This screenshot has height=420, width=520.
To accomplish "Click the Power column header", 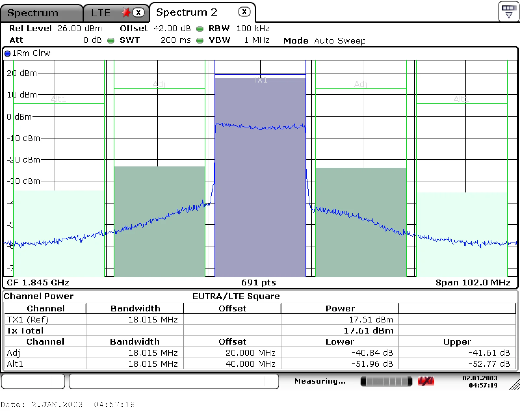I will pyautogui.click(x=340, y=308).
